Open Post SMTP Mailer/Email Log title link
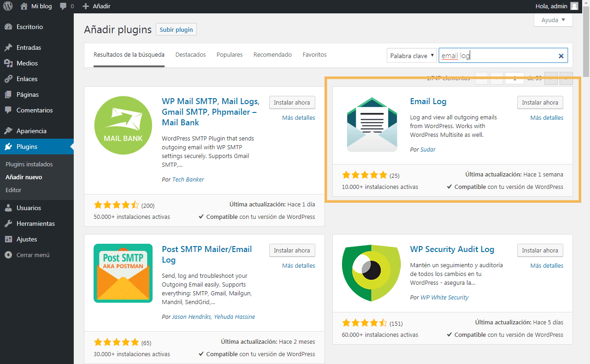Viewport: 590px width, 364px height. [x=207, y=254]
